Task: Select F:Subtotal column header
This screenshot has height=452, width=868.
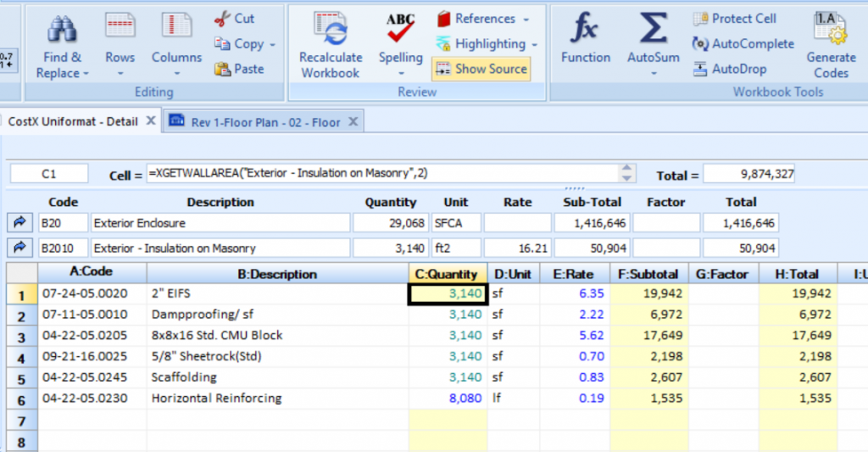Action: coord(648,274)
